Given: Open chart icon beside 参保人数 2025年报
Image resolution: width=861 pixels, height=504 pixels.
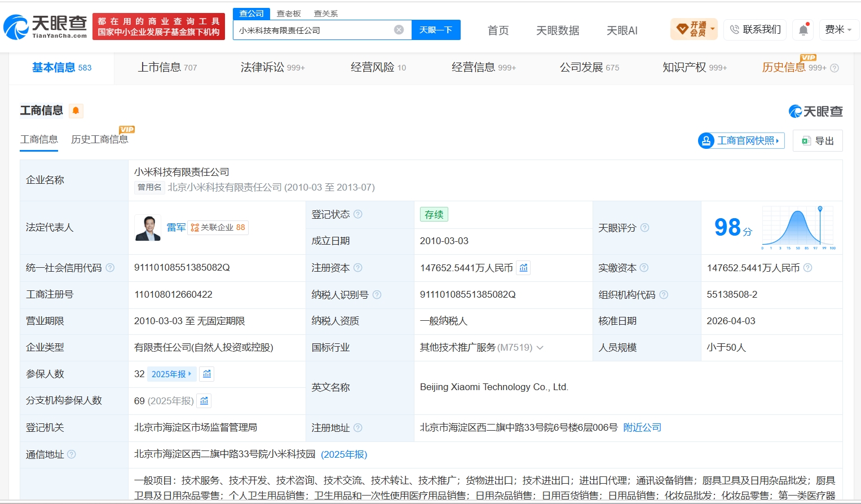Looking at the screenshot, I should click(207, 374).
